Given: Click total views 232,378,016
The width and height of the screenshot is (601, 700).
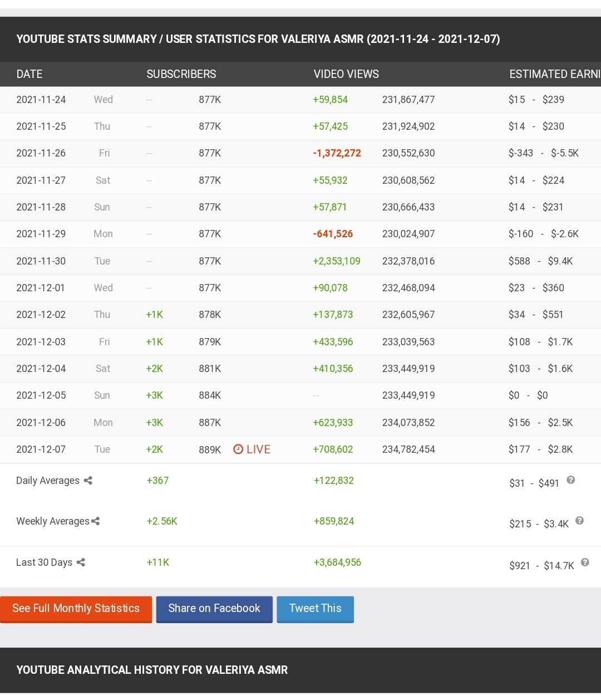Looking at the screenshot, I should coord(408,261).
